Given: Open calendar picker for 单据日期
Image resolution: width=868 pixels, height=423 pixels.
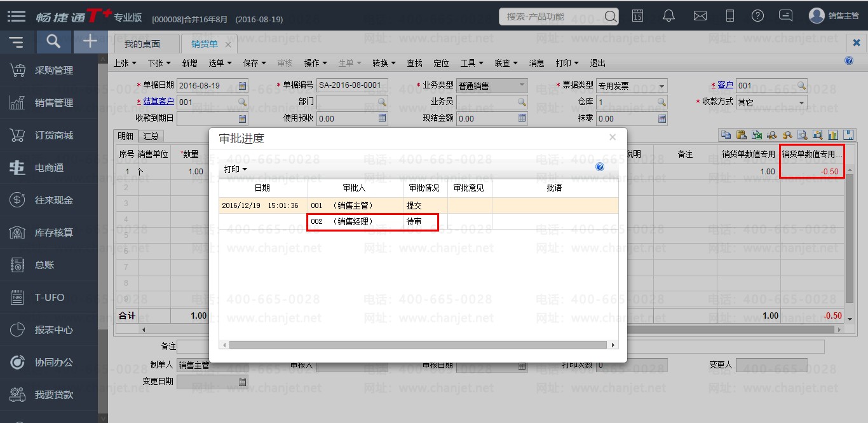Looking at the screenshot, I should 242,85.
